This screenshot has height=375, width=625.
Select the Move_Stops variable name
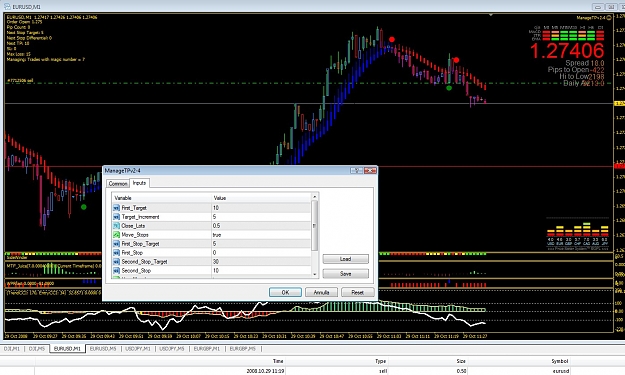(x=135, y=235)
